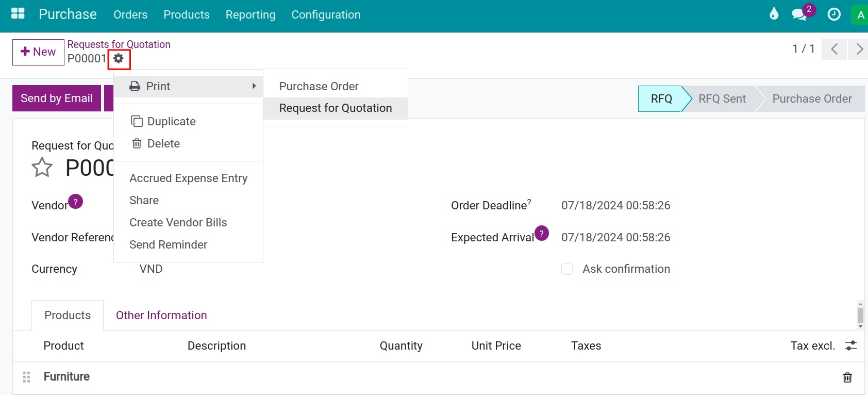Go to next record arrow
The width and height of the screenshot is (868, 395).
[859, 49]
